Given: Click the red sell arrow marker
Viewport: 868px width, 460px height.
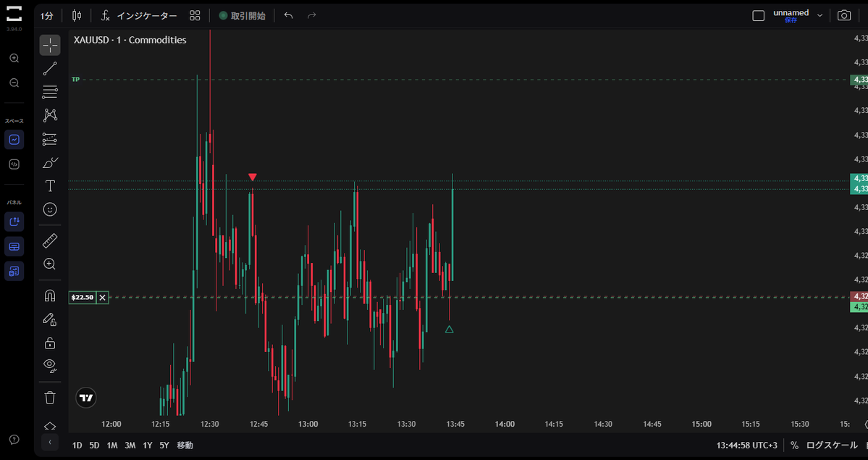Looking at the screenshot, I should [x=253, y=177].
